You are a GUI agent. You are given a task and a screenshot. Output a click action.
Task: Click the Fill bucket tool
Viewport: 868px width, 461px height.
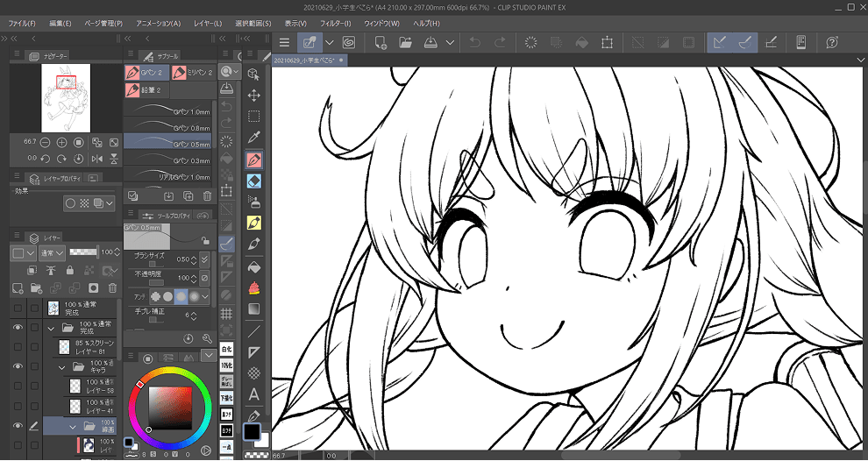pyautogui.click(x=254, y=266)
